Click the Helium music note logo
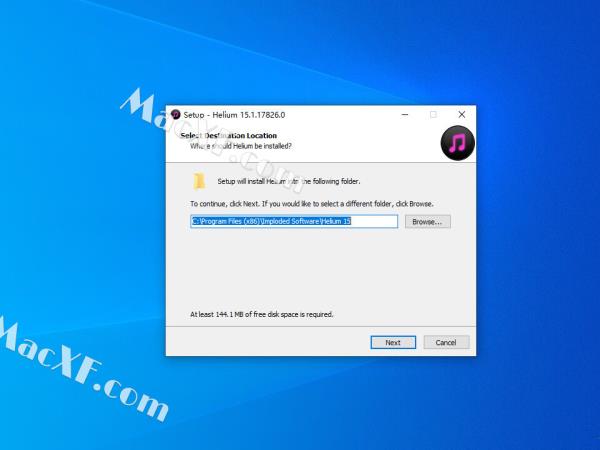The height and width of the screenshot is (450, 600). point(458,142)
